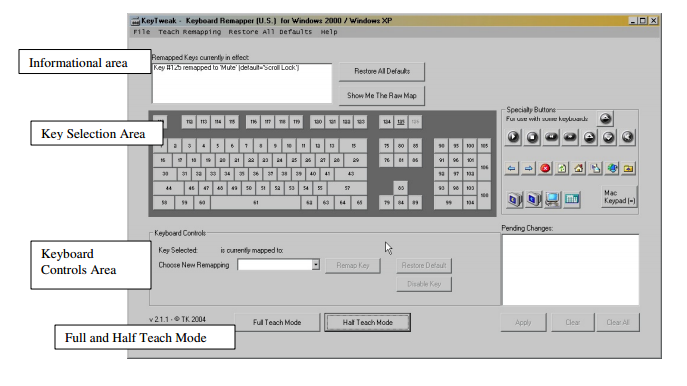Screen dimensions: 687x386
Task: Click Show Me The Raw Map button
Action: (382, 96)
